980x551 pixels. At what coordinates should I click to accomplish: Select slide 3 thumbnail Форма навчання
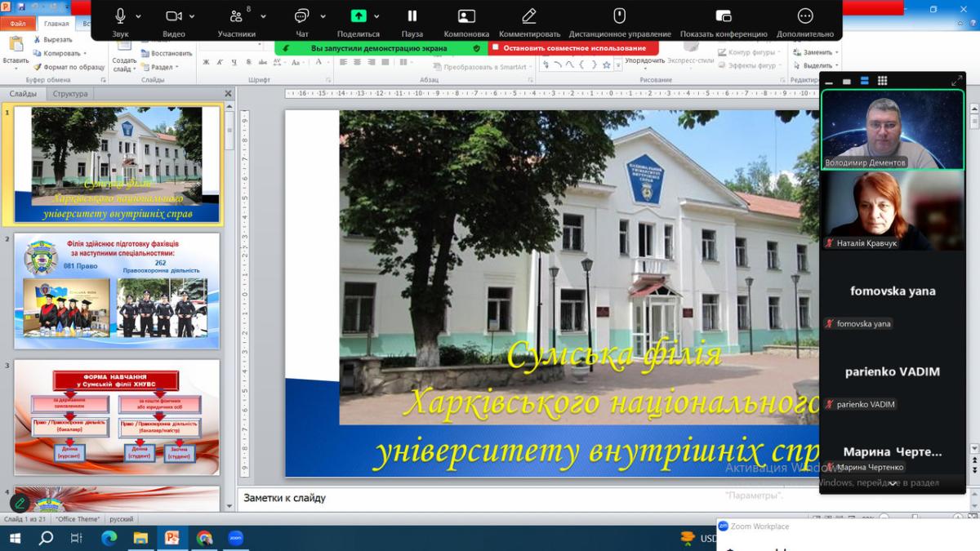coord(117,417)
